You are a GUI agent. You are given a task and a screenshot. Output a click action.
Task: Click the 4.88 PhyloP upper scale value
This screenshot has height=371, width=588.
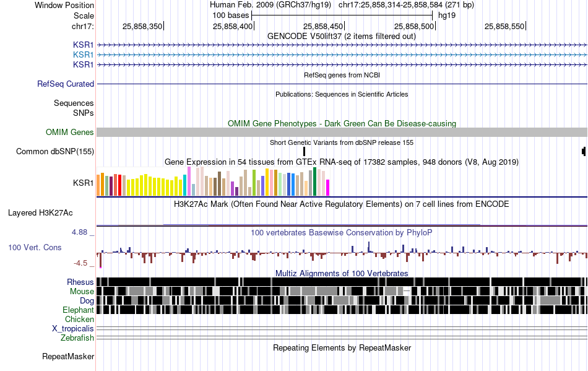80,232
